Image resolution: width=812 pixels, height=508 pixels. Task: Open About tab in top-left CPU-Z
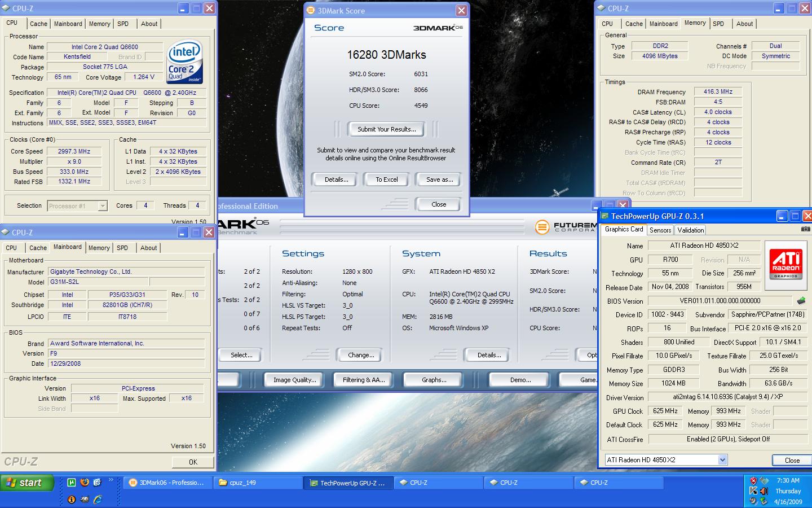click(149, 24)
